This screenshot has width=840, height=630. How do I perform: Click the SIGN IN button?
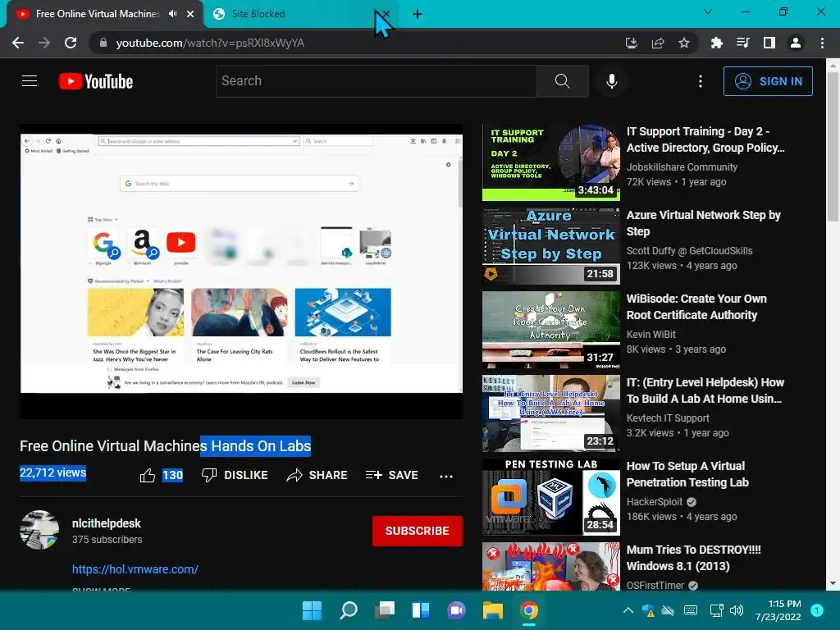(768, 81)
